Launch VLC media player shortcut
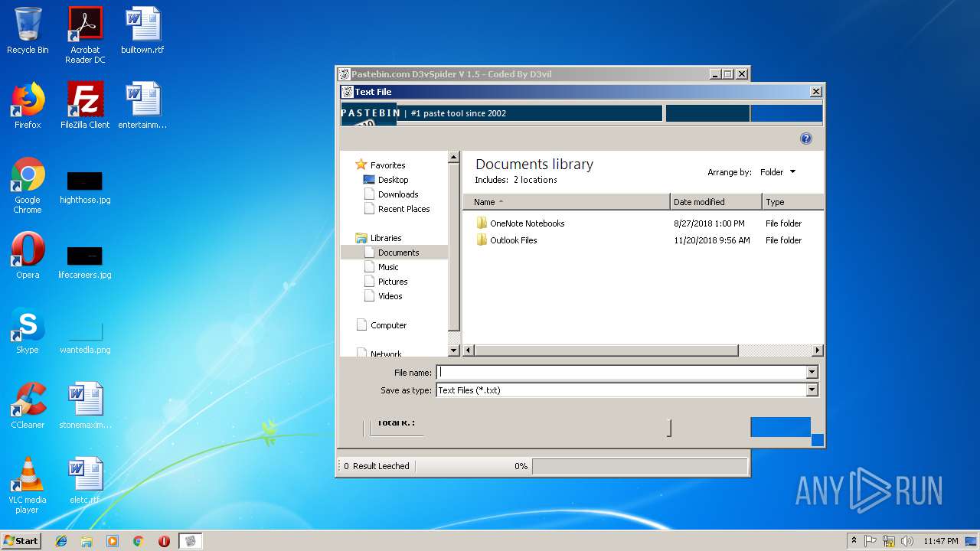The width and height of the screenshot is (980, 551). click(28, 485)
